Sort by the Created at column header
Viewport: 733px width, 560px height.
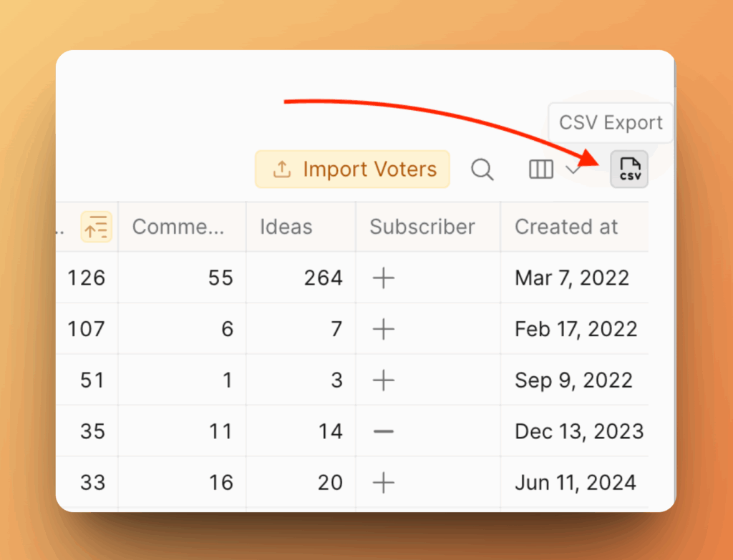565,227
